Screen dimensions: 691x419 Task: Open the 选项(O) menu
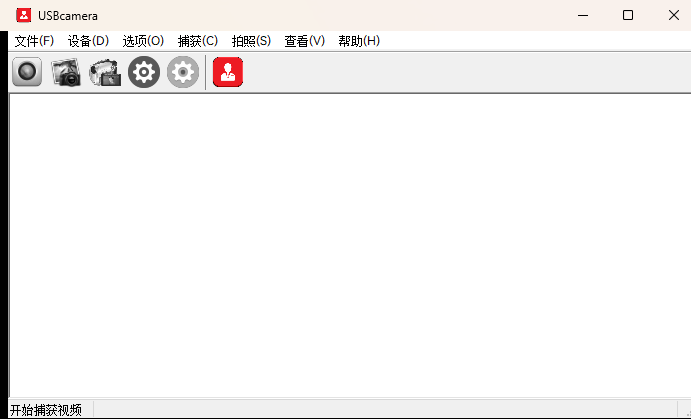point(143,41)
